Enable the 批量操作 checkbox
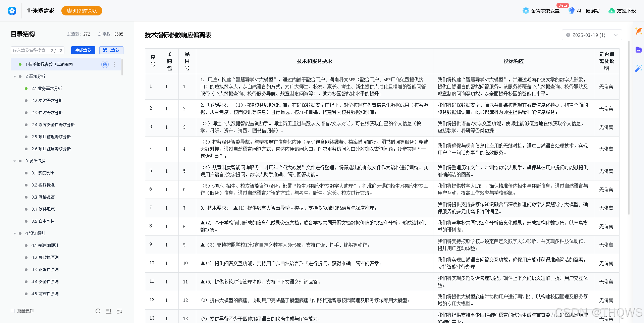This screenshot has height=323, width=644. click(13, 311)
